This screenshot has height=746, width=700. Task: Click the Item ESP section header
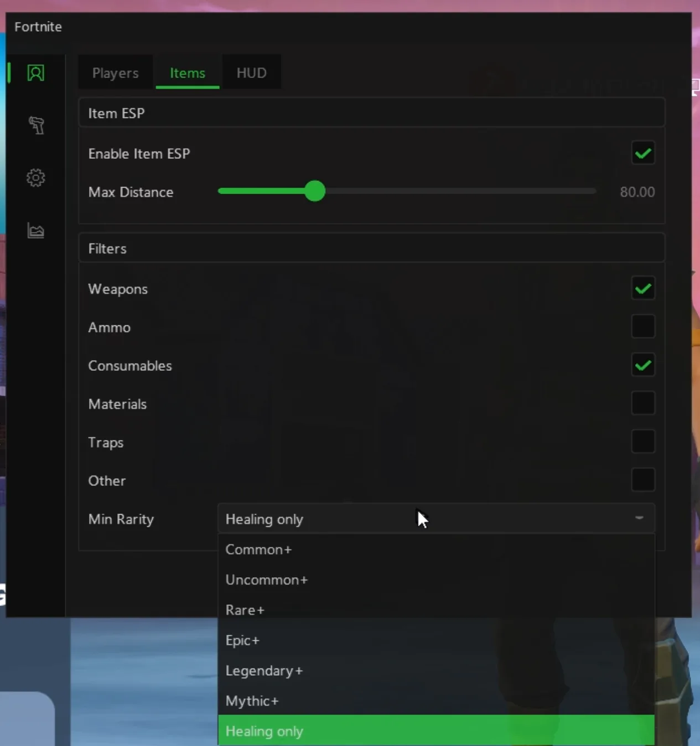coord(371,113)
